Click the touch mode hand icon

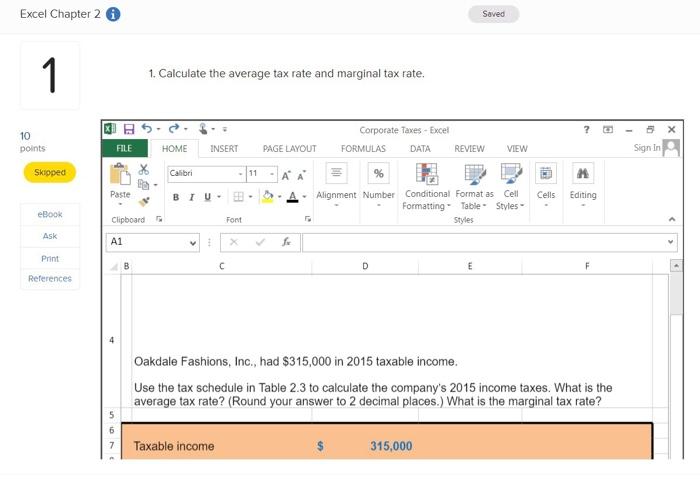pyautogui.click(x=203, y=129)
